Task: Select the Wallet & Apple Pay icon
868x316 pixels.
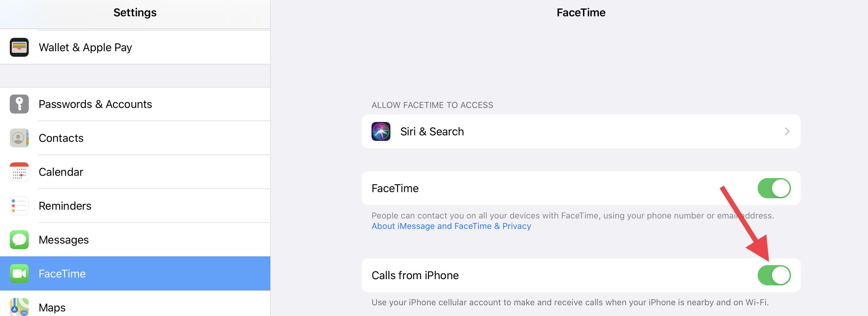Action: coord(19,47)
